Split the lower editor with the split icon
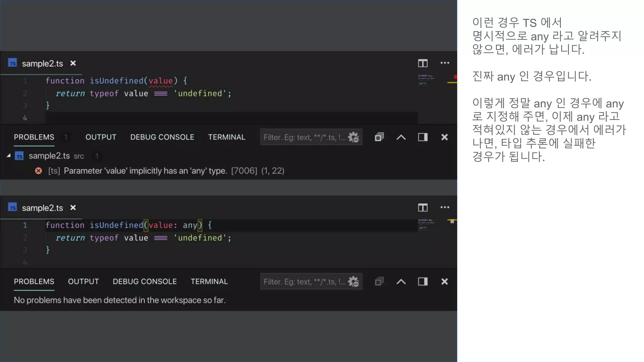The image size is (644, 362). [x=423, y=207]
